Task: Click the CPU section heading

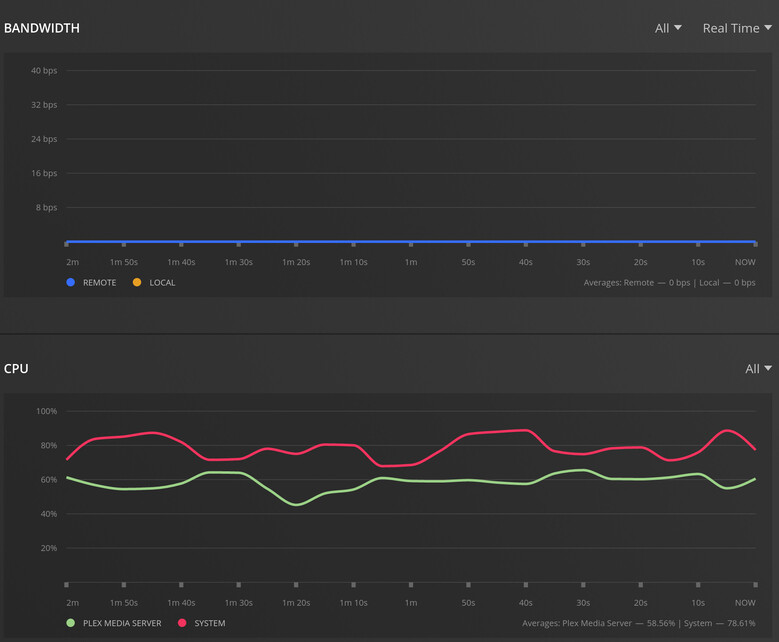Action: click(x=16, y=369)
